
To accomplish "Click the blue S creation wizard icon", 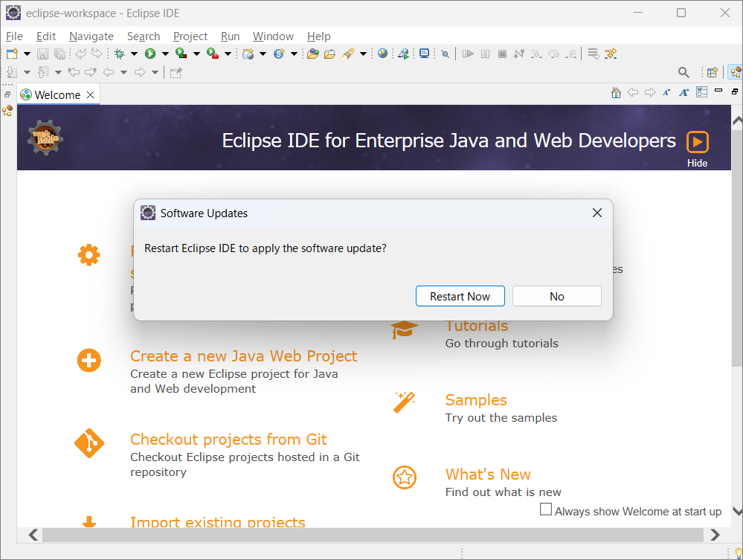I will tap(279, 54).
